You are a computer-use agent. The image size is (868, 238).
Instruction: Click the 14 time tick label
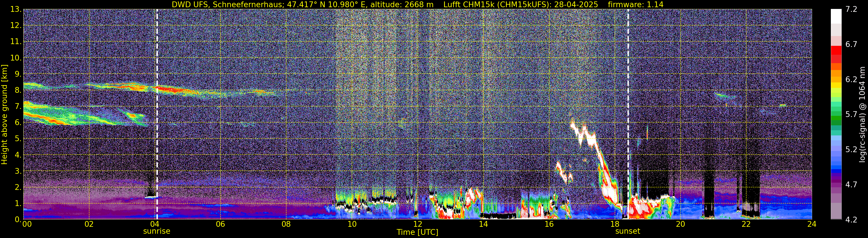coord(483,224)
